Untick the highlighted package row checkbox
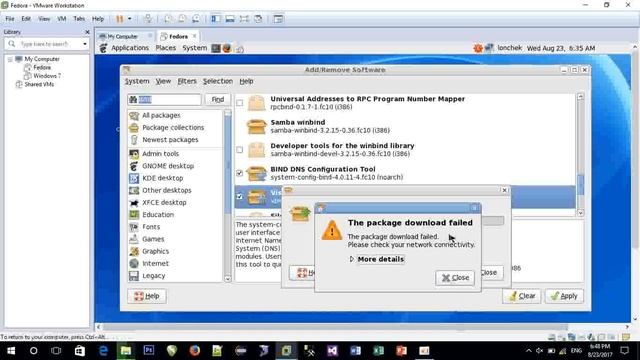This screenshot has height=360, width=640. point(240,197)
